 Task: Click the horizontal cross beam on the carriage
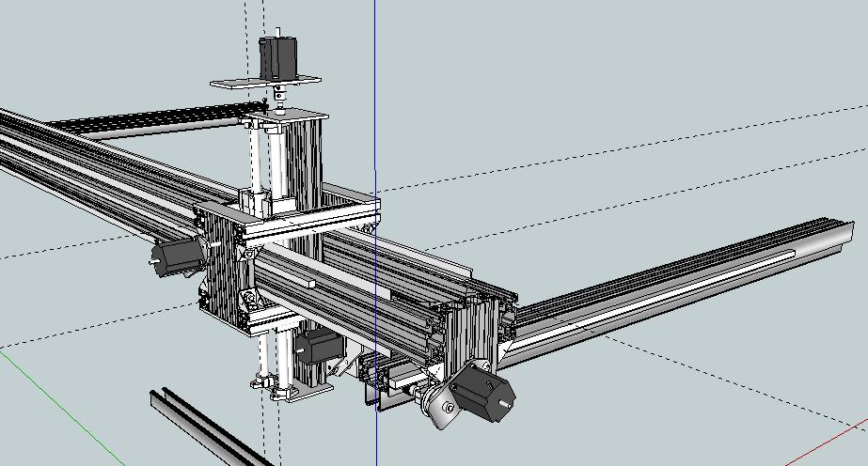coord(310,224)
